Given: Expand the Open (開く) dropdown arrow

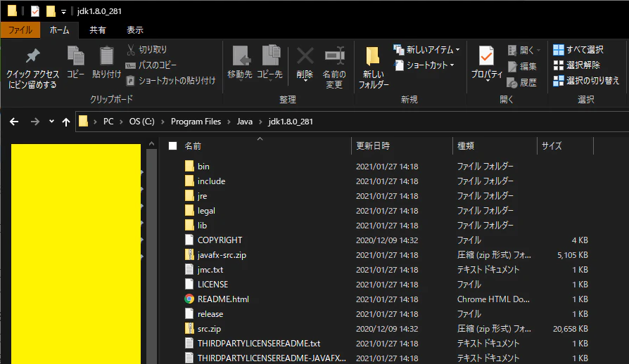Looking at the screenshot, I should 539,51.
